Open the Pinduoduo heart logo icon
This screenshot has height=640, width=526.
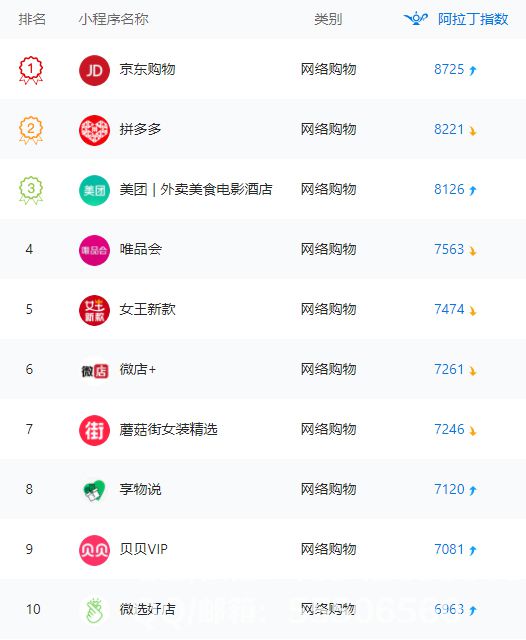click(x=94, y=130)
